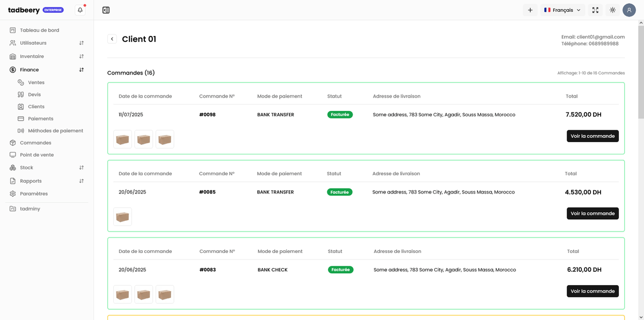
Task: Open the Commandes sidebar item
Action: (x=35, y=143)
